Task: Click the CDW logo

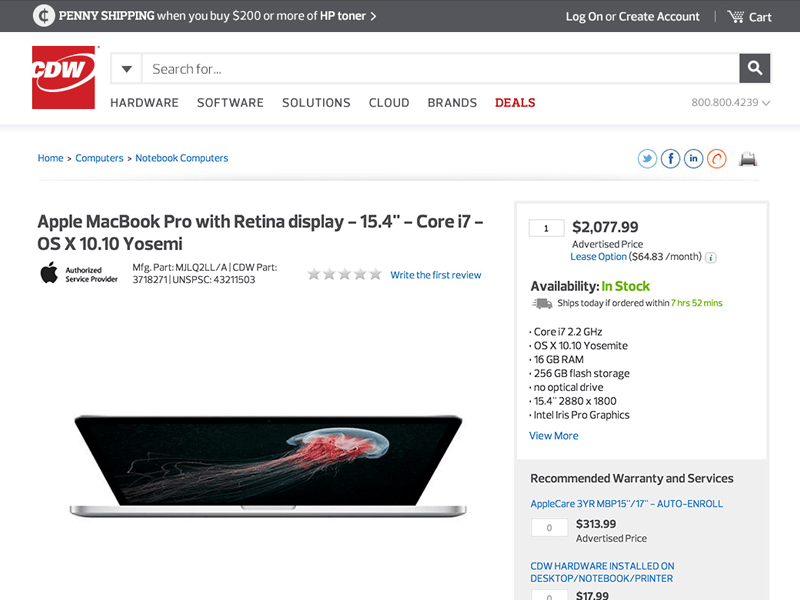Action: click(x=64, y=77)
